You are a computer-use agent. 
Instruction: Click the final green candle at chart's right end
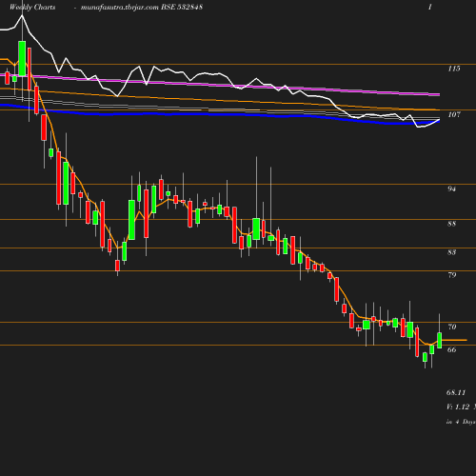tap(440, 341)
